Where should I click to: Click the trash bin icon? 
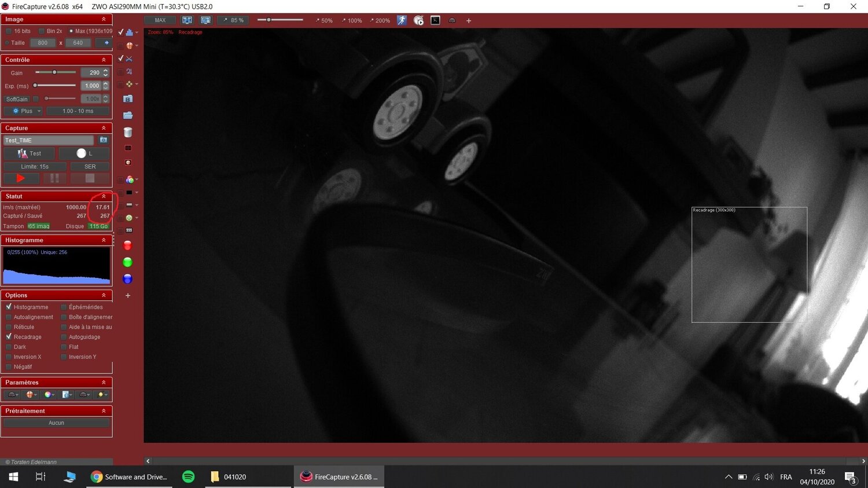(x=128, y=132)
